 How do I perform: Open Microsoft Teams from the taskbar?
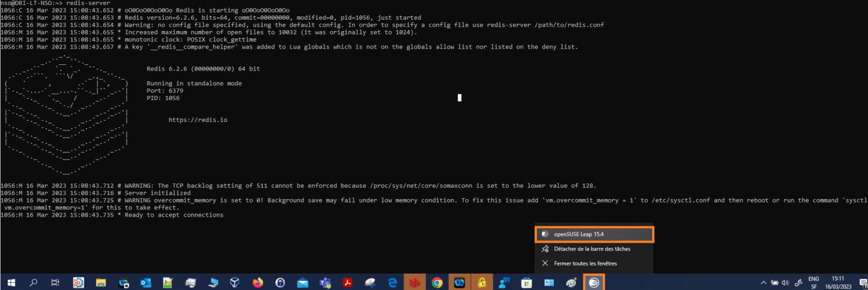[x=325, y=283]
